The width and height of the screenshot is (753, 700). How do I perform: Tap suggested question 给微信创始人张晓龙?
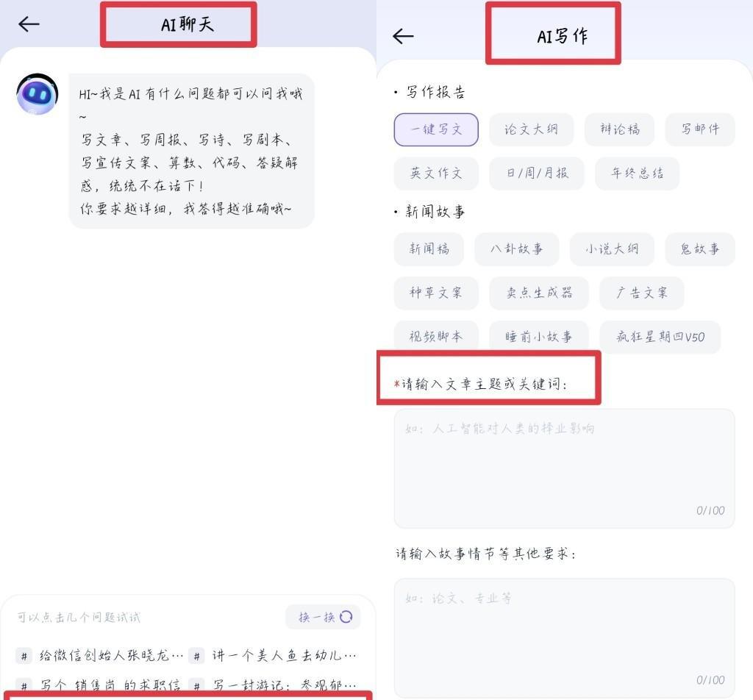click(100, 656)
